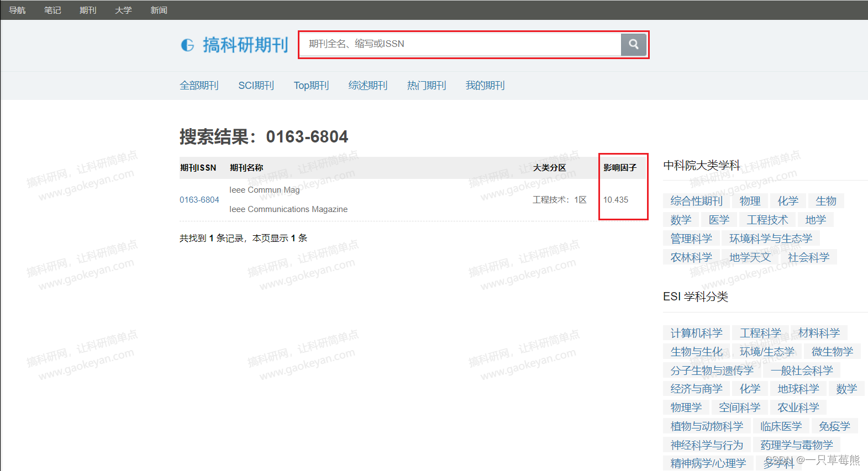This screenshot has height=471, width=868.
Task: Open ESI category 临床医学
Action: [x=781, y=426]
